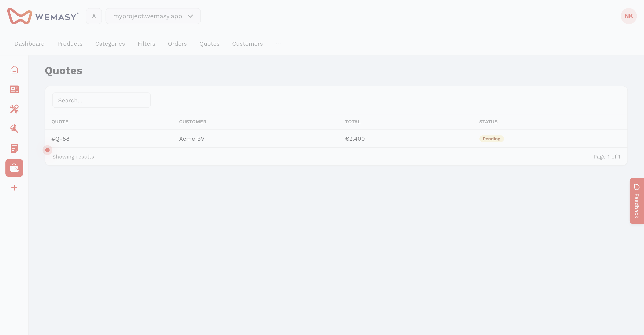Open the Customers tab
The image size is (644, 335).
click(x=248, y=44)
